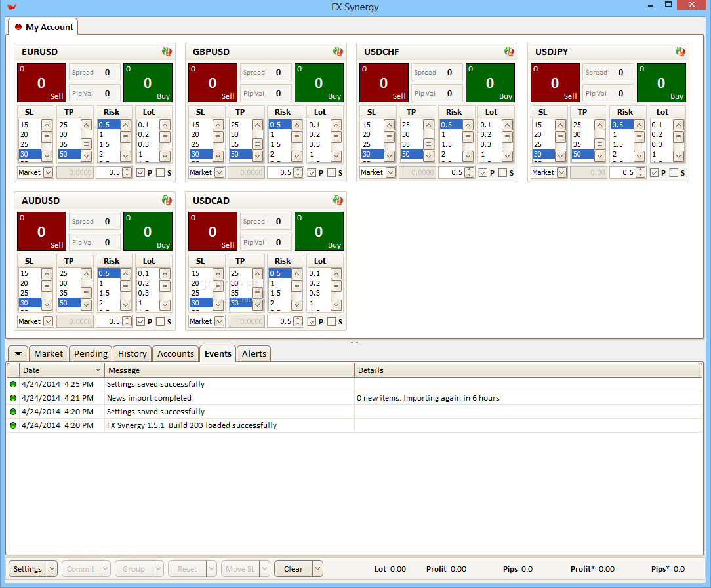Click the AUDUSD refresh icon

167,200
